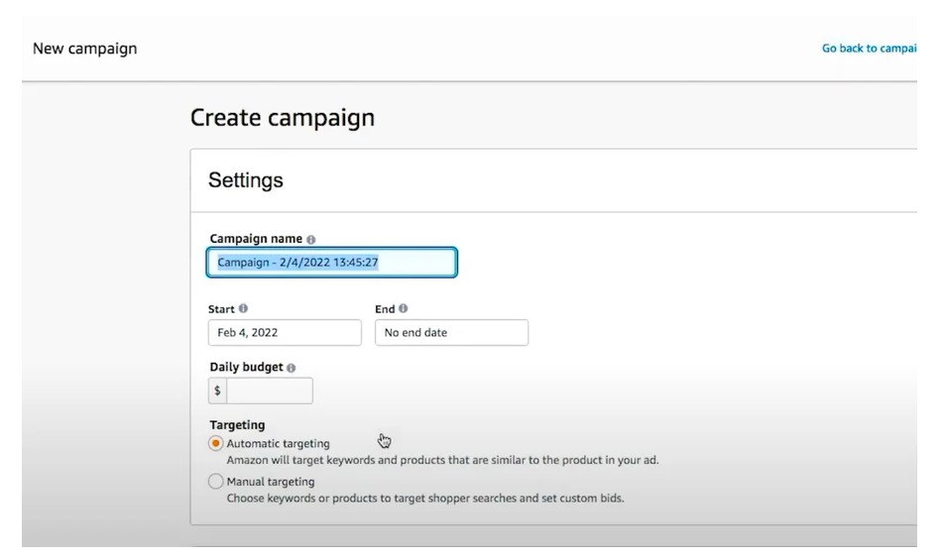
Task: Select the Automatic targeting radio button
Action: [x=215, y=444]
